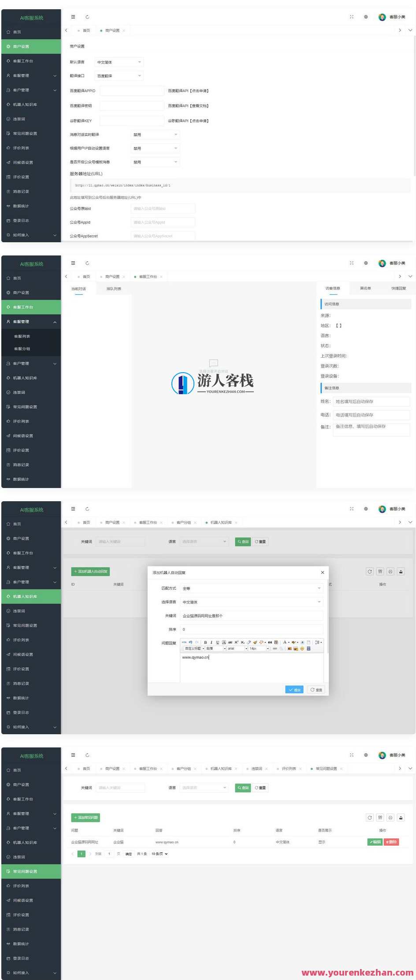Click Italic in the 问题回复 editor toolbar
416x980 pixels.
pyautogui.click(x=211, y=642)
